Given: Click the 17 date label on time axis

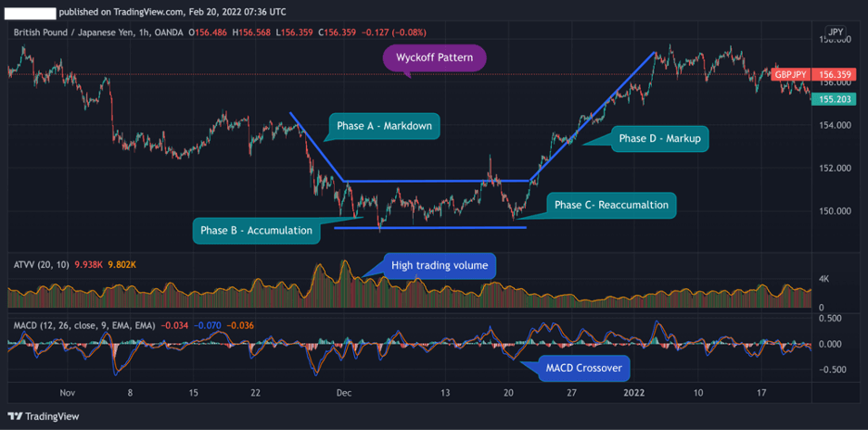Looking at the screenshot, I should click(x=760, y=393).
